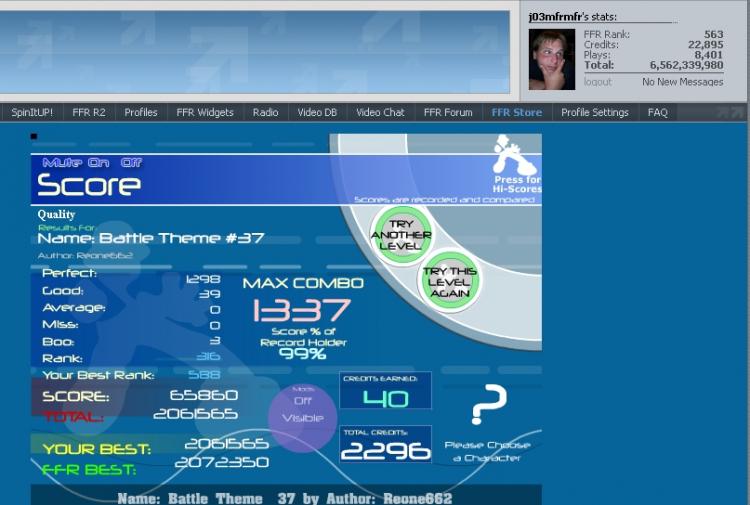
Task: Click the question mark character chooser
Action: pos(488,404)
